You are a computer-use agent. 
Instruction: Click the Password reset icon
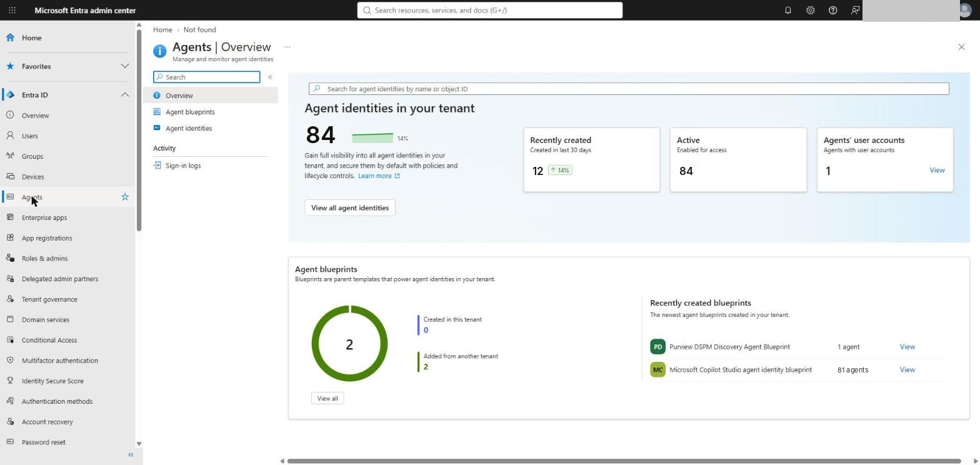point(10,442)
